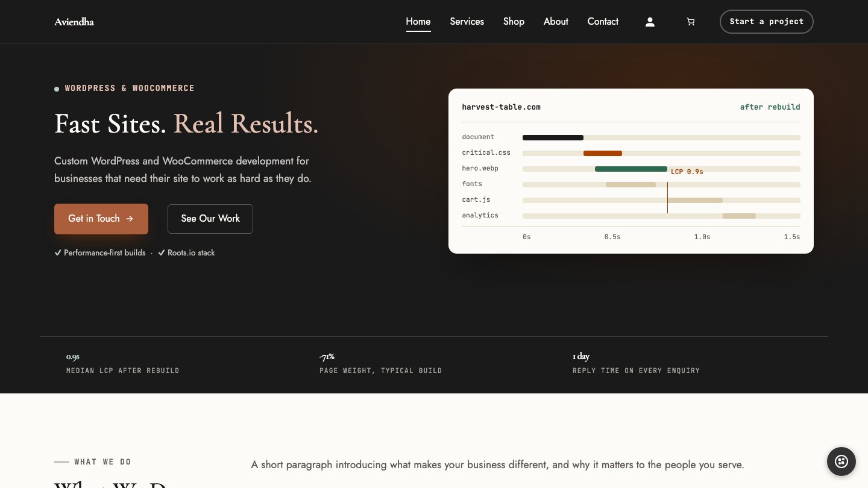Click the harvest-table.com title text

tap(502, 107)
